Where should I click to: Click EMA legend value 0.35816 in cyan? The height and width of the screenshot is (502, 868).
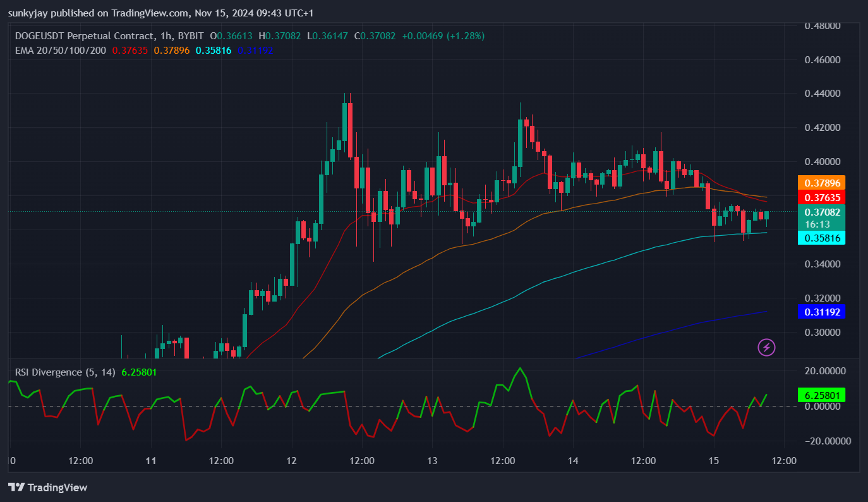214,50
